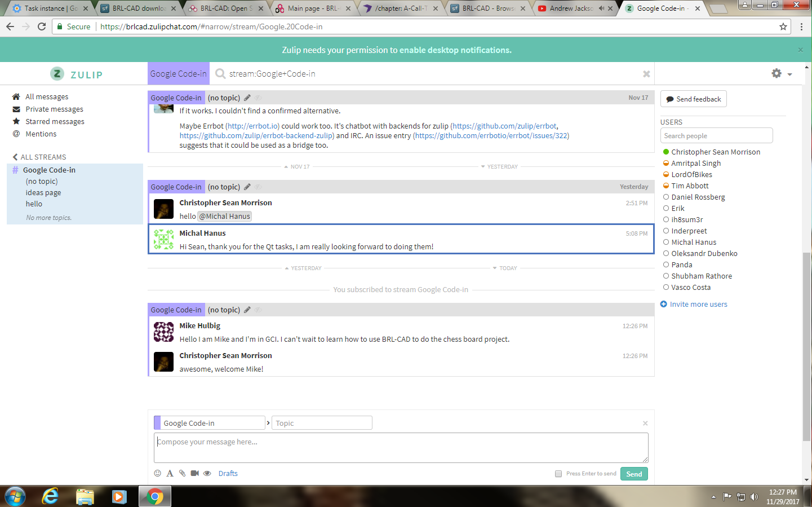812x507 pixels.
Task: Reload the page in Chrome
Action: 42,27
